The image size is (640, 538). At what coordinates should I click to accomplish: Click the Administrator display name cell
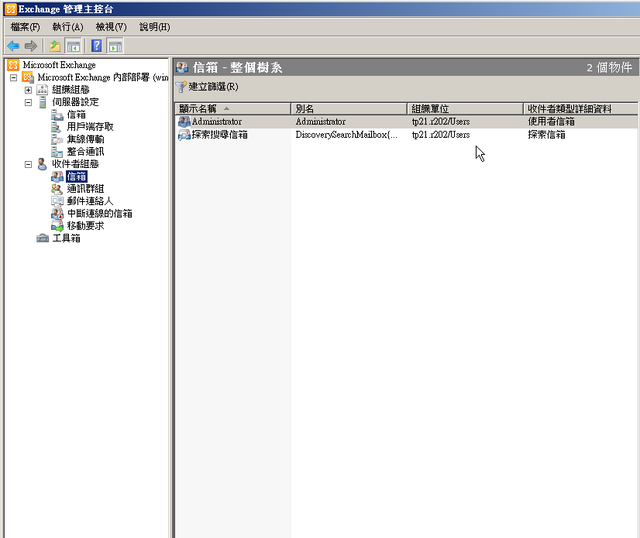tap(217, 122)
